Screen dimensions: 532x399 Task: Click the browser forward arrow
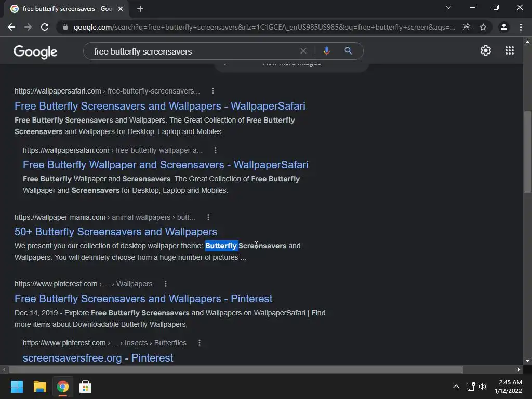click(28, 27)
